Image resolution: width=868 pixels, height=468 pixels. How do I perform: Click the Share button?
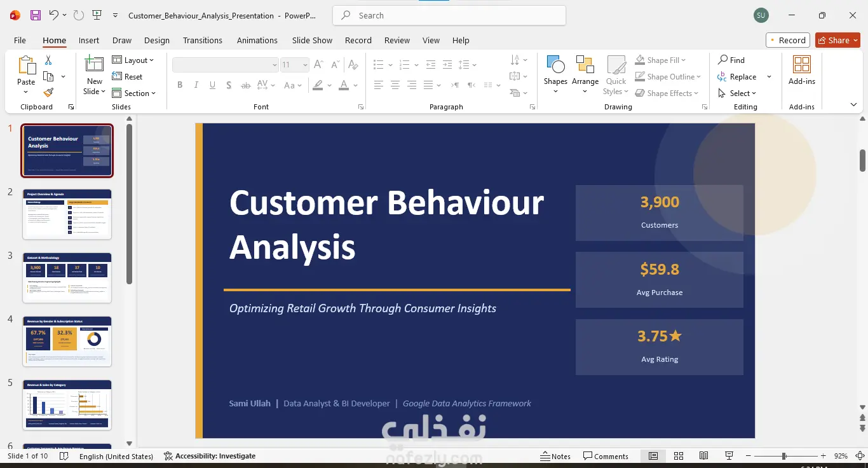837,40
